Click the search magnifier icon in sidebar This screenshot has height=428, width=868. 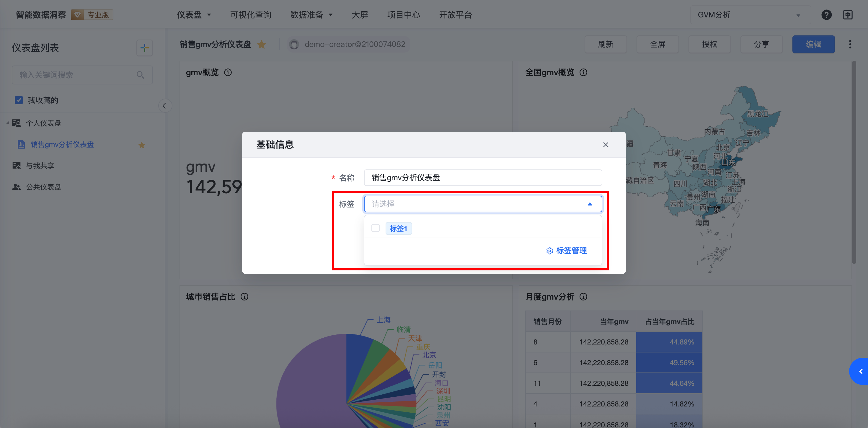(x=140, y=75)
